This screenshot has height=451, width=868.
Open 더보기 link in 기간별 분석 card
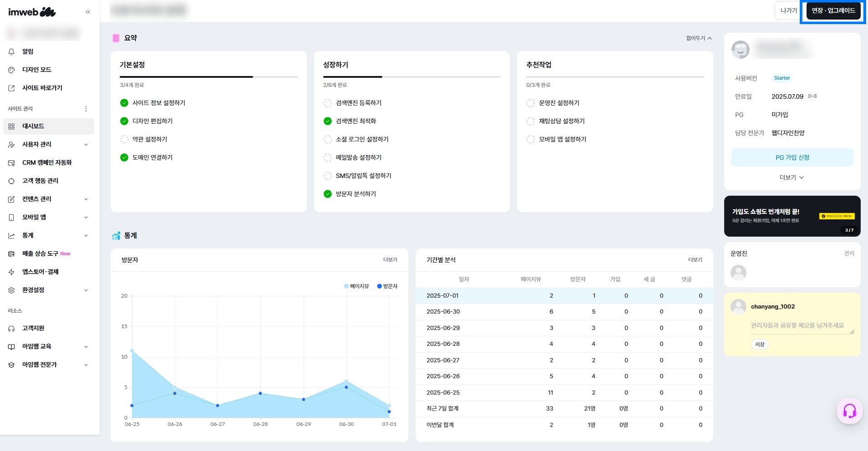[695, 260]
